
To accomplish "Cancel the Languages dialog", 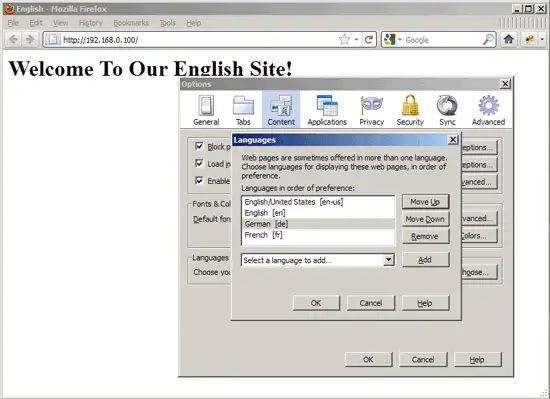I will coord(371,303).
